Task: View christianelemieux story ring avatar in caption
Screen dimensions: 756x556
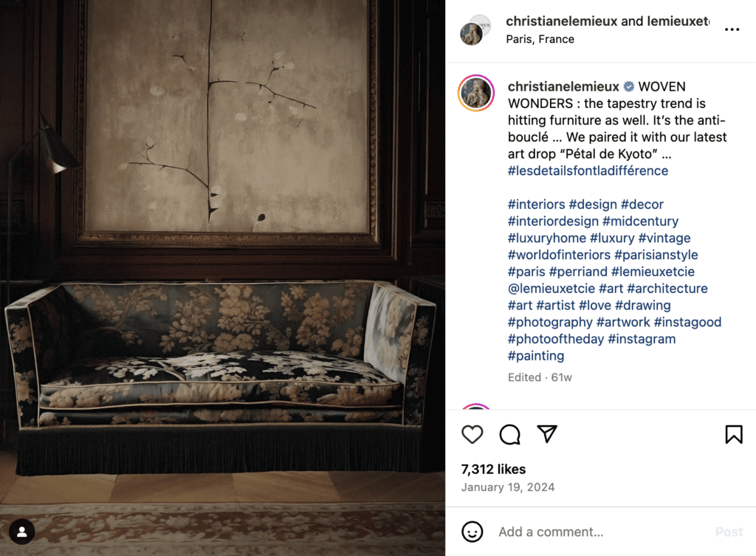Action: pos(476,93)
